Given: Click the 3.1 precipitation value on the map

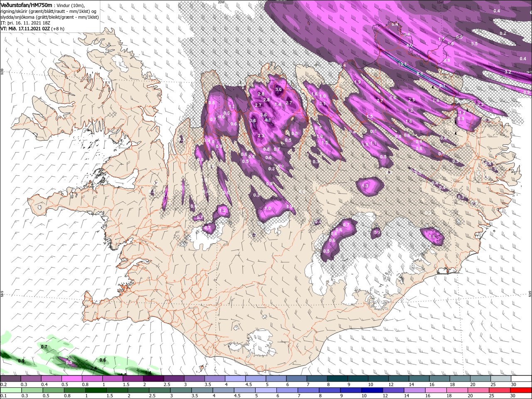Looking at the screenshot, I should [x=322, y=103].
